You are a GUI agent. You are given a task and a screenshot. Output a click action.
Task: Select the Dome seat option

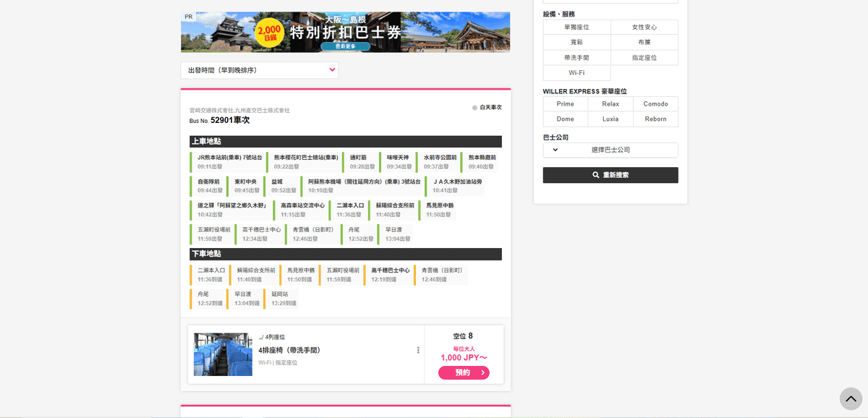(x=565, y=119)
